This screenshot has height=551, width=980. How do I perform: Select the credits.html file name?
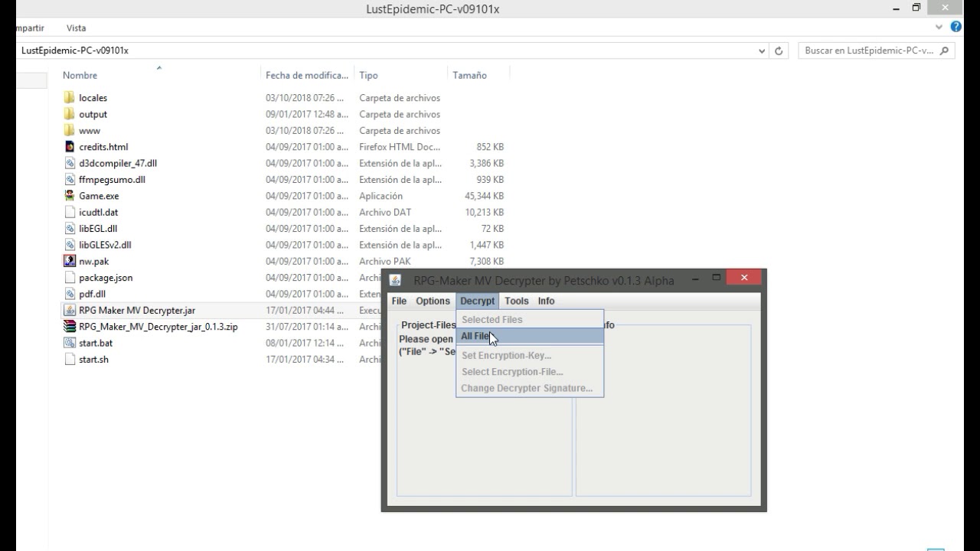pos(103,147)
